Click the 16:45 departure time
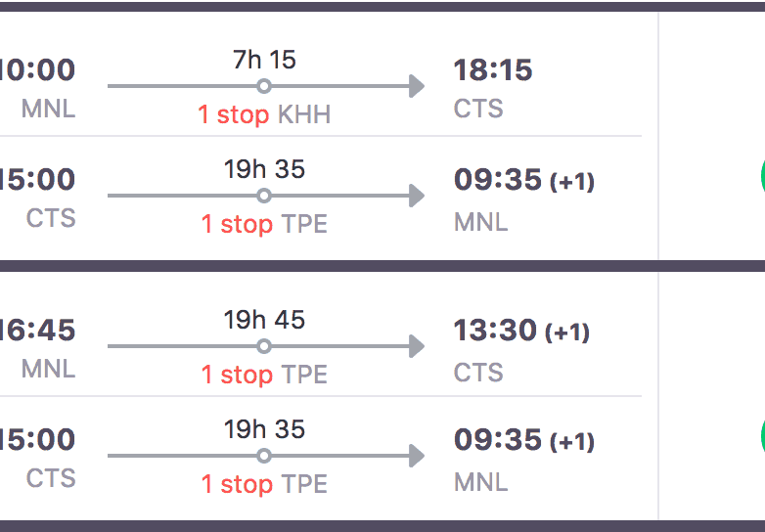Screen dimensions: 765x532 (x=37, y=331)
